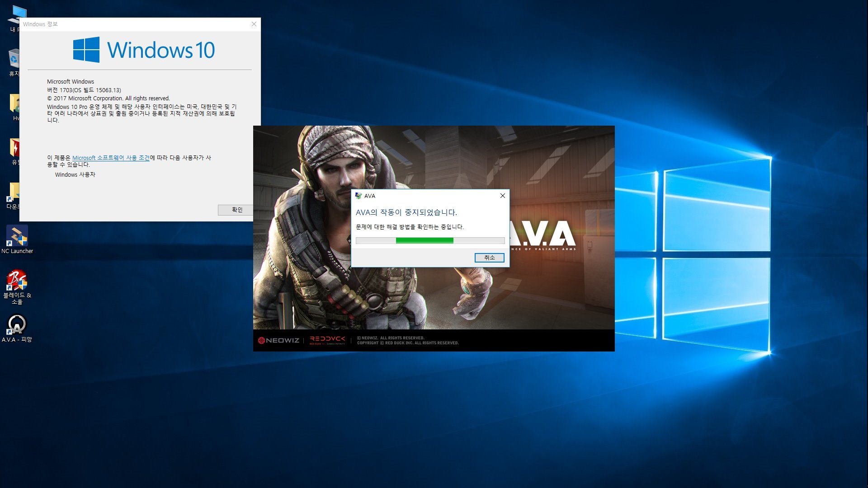
Task: Launch A.V.A - 피망 shortcut
Action: click(x=17, y=324)
